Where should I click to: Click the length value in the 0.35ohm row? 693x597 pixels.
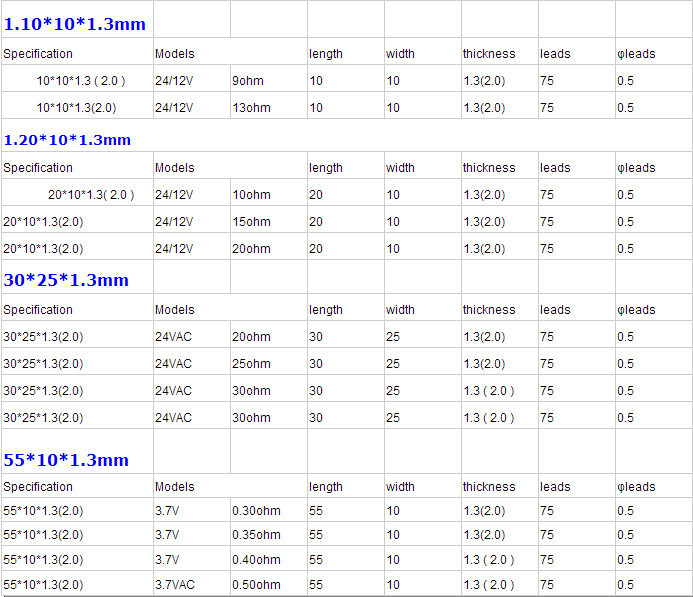[316, 535]
